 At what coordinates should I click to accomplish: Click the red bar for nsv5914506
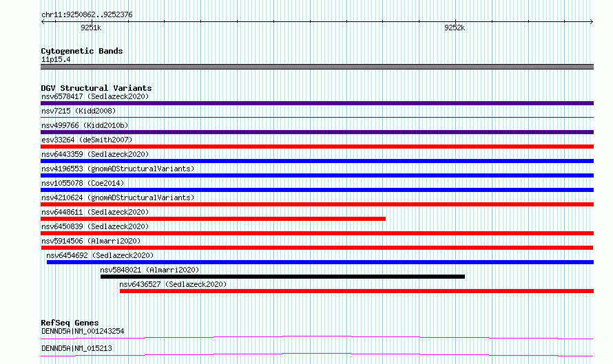pos(317,248)
